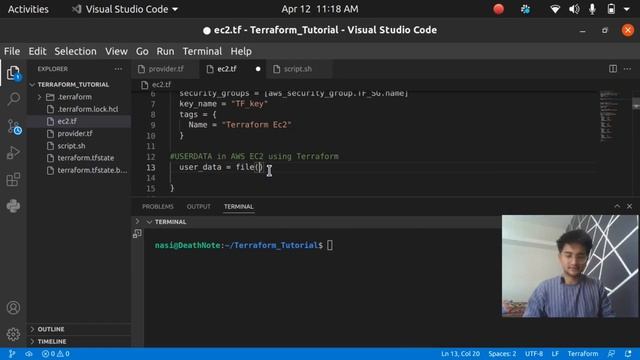Split the editor to the right

(x=613, y=69)
